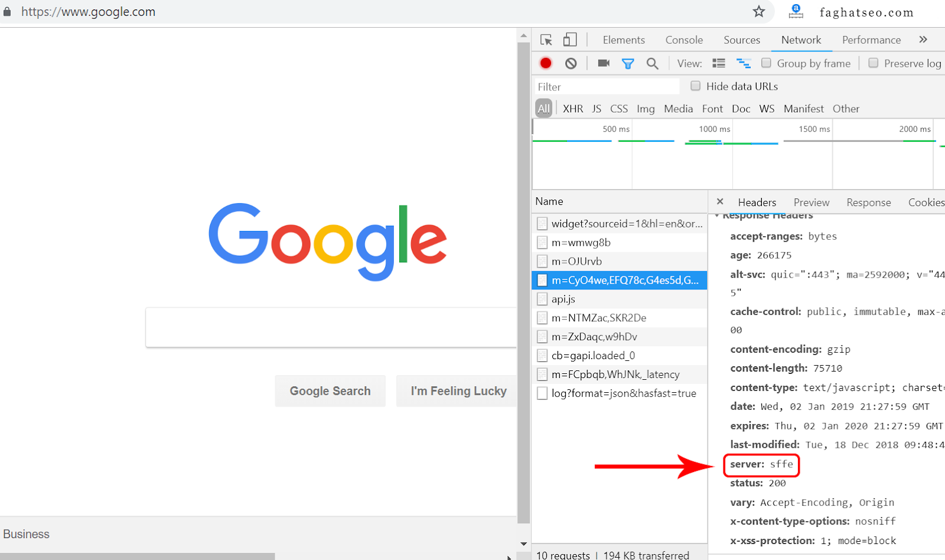Select the m=ZxDaqc,w9hDv request row
This screenshot has width=945, height=560.
[620, 337]
